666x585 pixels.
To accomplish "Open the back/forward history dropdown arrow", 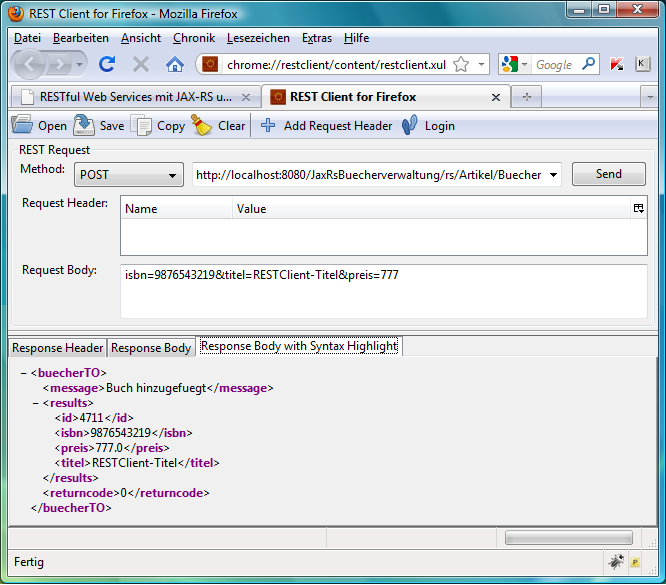I will (x=79, y=65).
